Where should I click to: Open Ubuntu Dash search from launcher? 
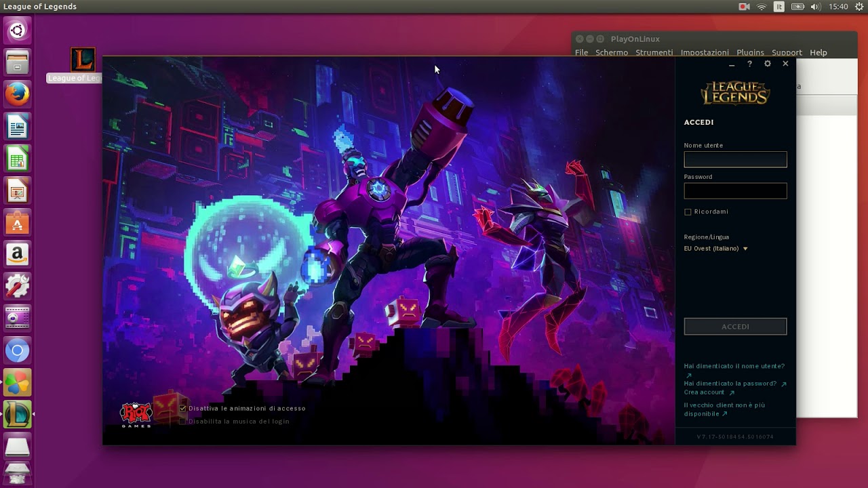click(x=17, y=30)
